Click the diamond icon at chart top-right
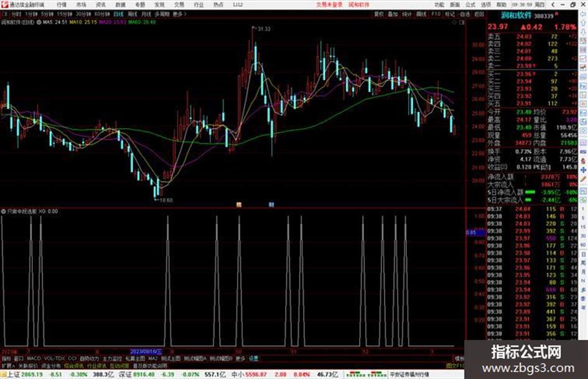588x379 pixels. point(454,22)
